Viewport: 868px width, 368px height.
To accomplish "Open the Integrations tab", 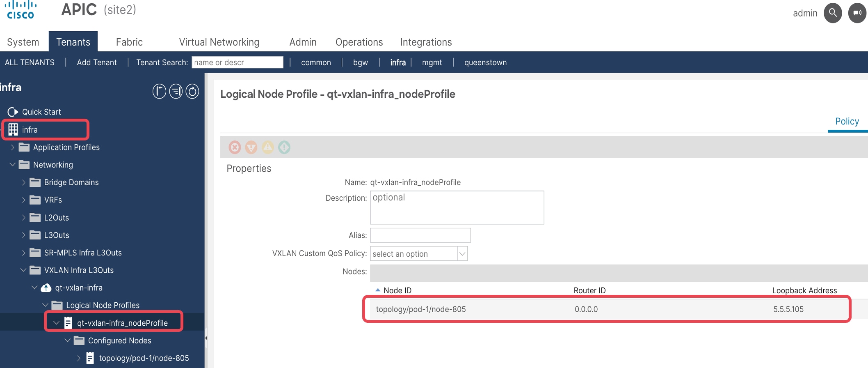I will [x=426, y=42].
